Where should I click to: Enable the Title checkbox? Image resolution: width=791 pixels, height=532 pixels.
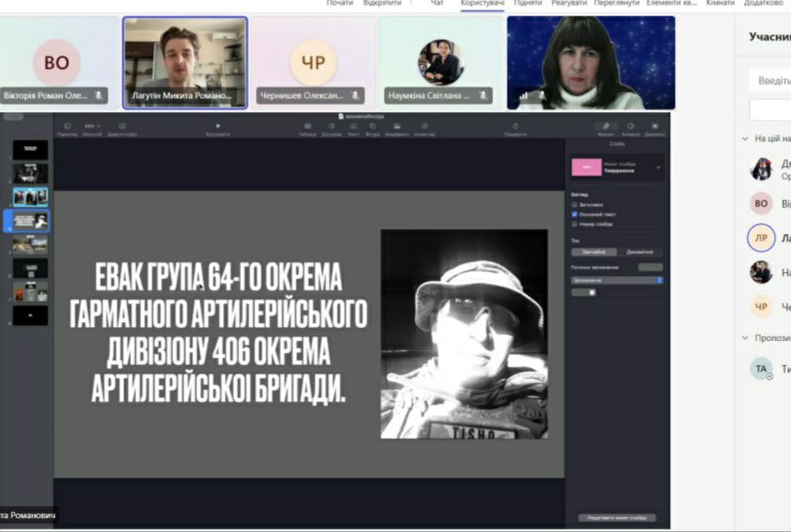tap(575, 205)
